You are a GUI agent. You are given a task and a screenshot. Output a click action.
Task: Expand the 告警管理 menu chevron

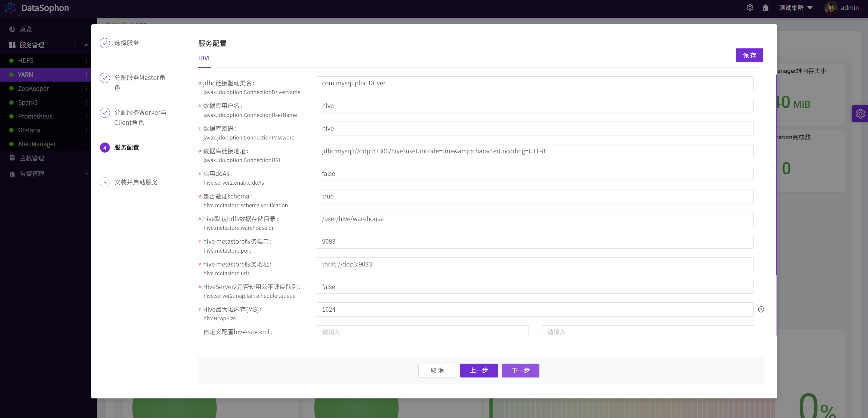tap(87, 174)
